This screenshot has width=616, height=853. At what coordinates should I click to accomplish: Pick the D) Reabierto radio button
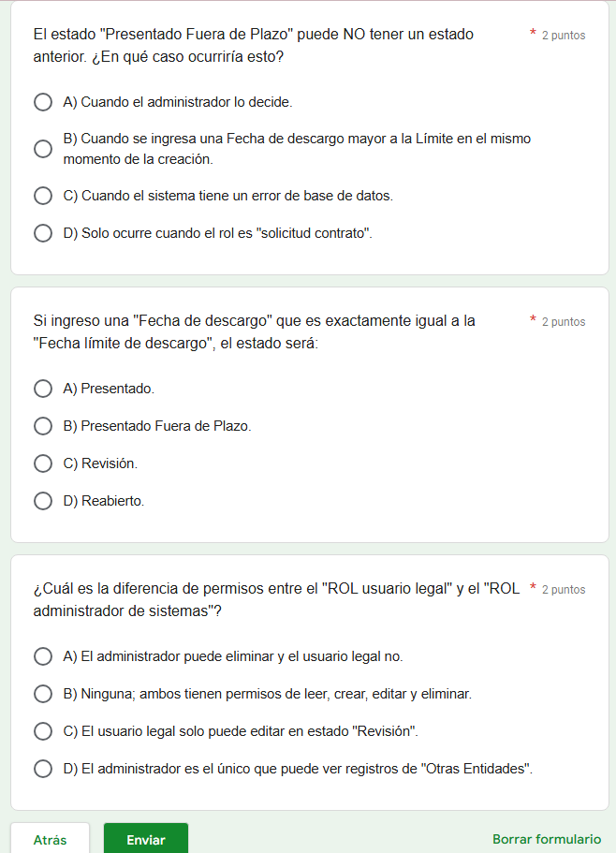pos(43,501)
